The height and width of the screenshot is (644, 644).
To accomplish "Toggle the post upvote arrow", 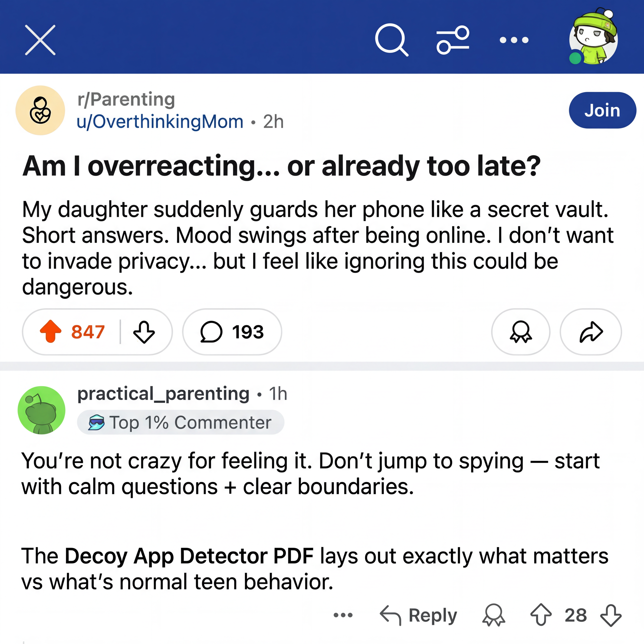I will (51, 331).
